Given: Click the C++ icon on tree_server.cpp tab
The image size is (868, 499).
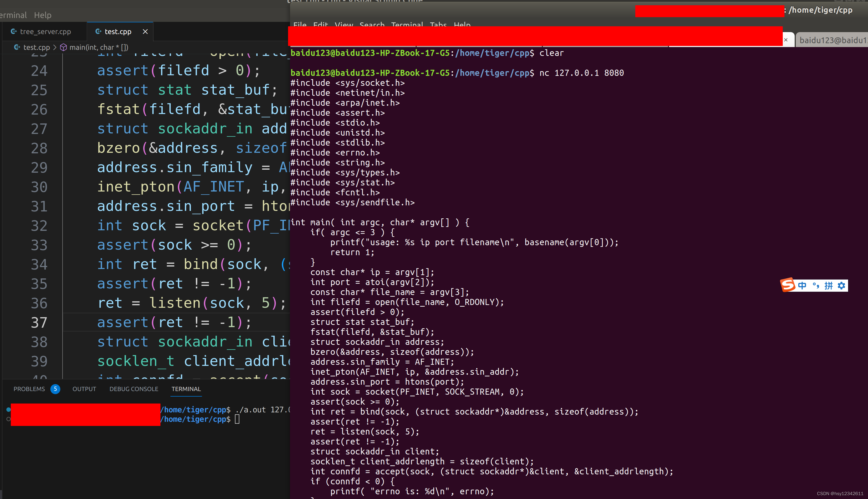Looking at the screenshot, I should (x=14, y=31).
